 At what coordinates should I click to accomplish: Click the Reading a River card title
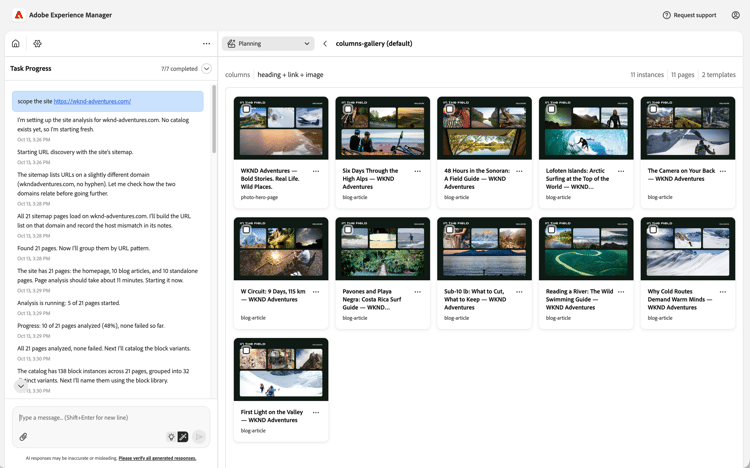[x=579, y=299]
